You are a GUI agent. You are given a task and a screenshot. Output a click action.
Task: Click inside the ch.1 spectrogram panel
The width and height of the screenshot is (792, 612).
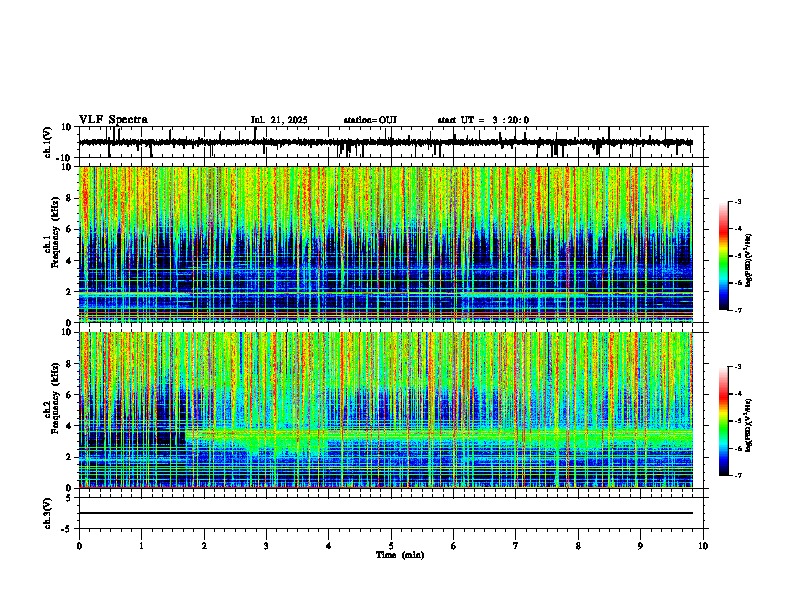point(385,244)
